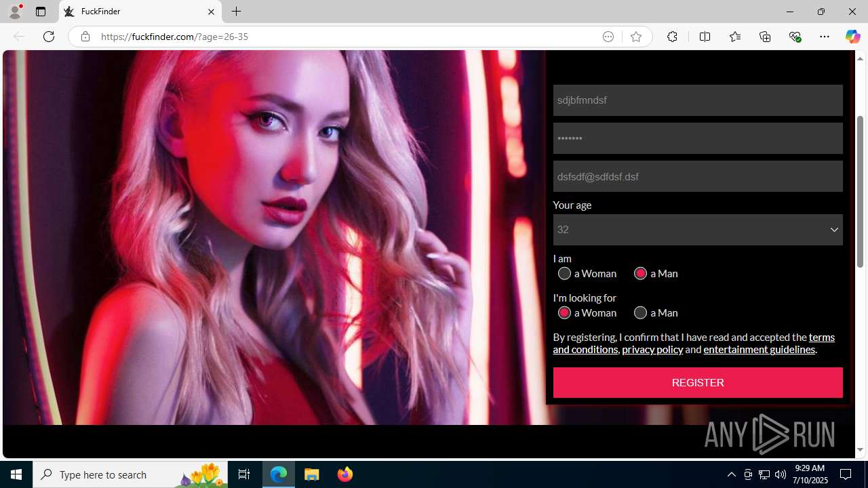The width and height of the screenshot is (868, 488).
Task: Select 'a Woman' under I'm looking for
Action: [564, 312]
